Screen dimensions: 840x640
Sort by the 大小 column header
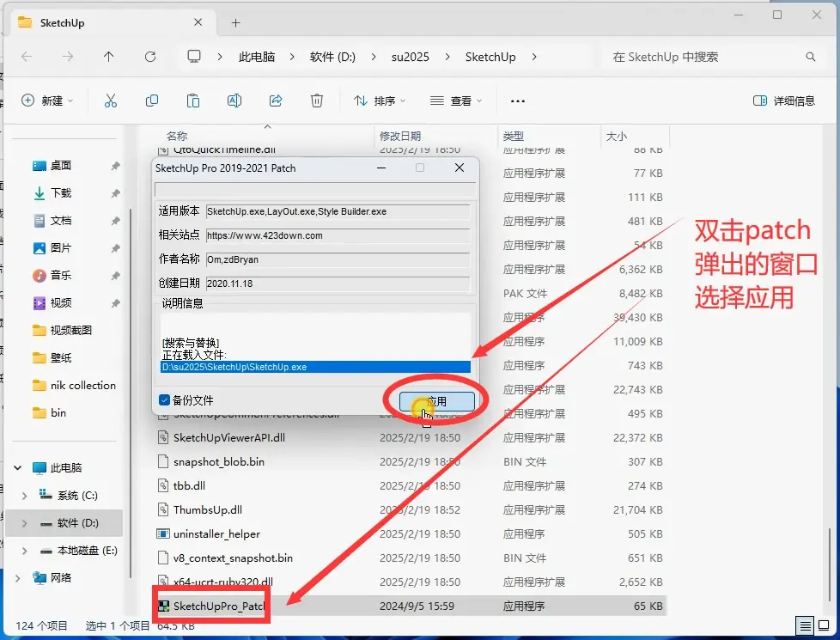[616, 136]
